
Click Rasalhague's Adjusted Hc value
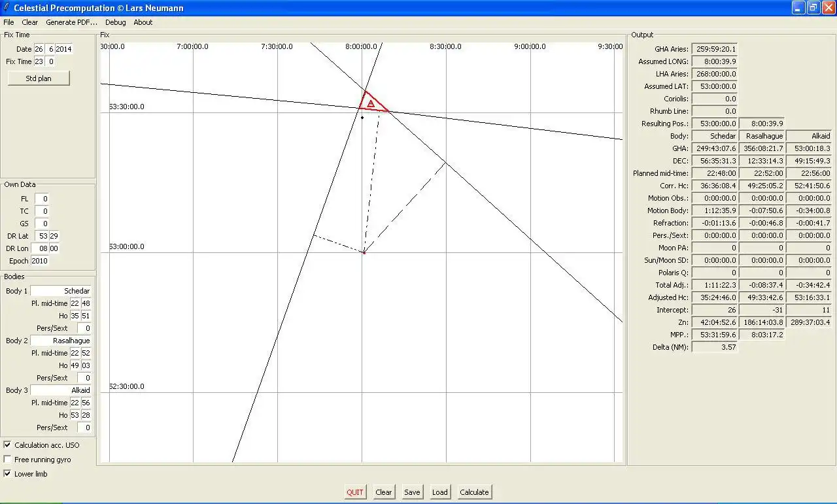tap(762, 297)
